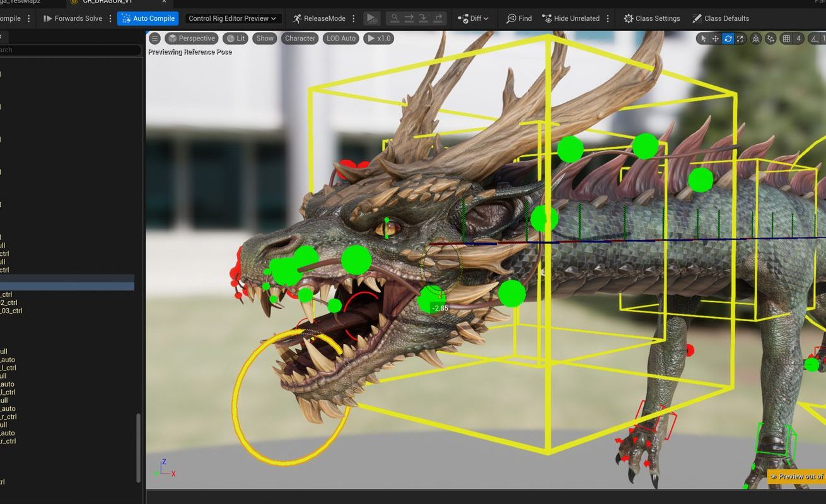
Task: Close the CR_DRAGON_V1 tab
Action: click(164, 2)
